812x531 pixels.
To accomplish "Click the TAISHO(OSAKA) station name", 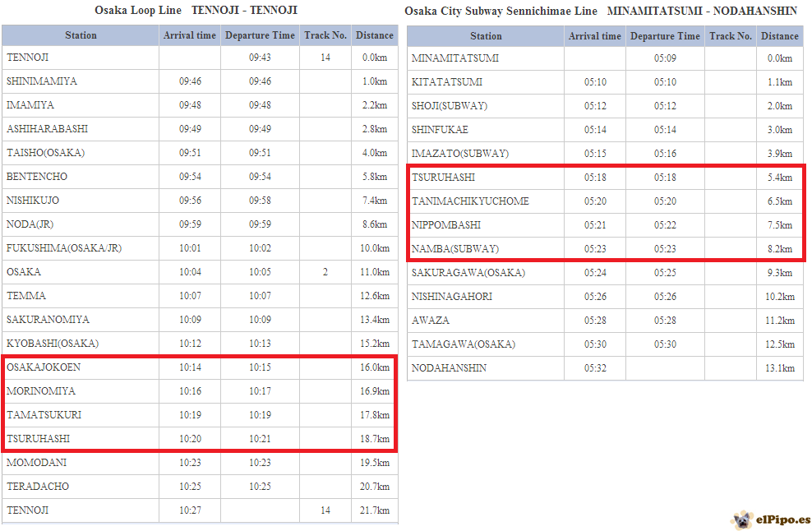I will [x=45, y=153].
